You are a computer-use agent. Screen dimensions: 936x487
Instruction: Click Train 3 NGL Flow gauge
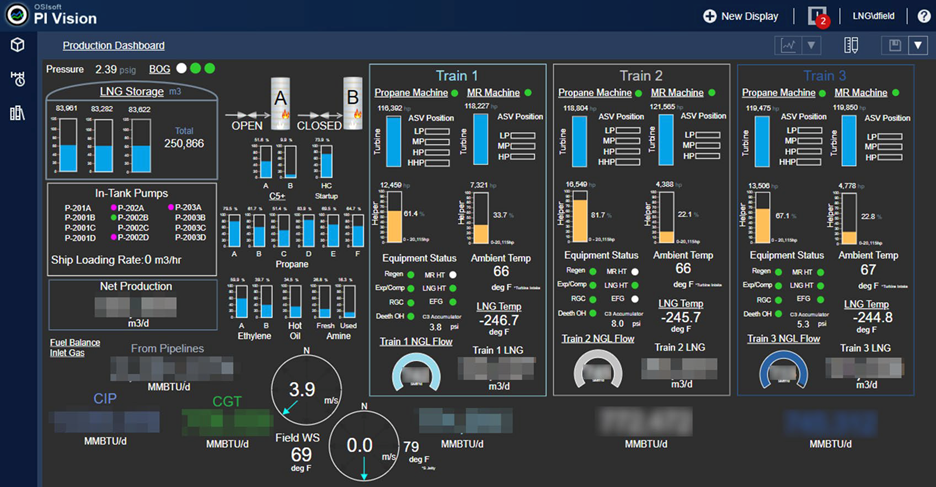(x=784, y=369)
